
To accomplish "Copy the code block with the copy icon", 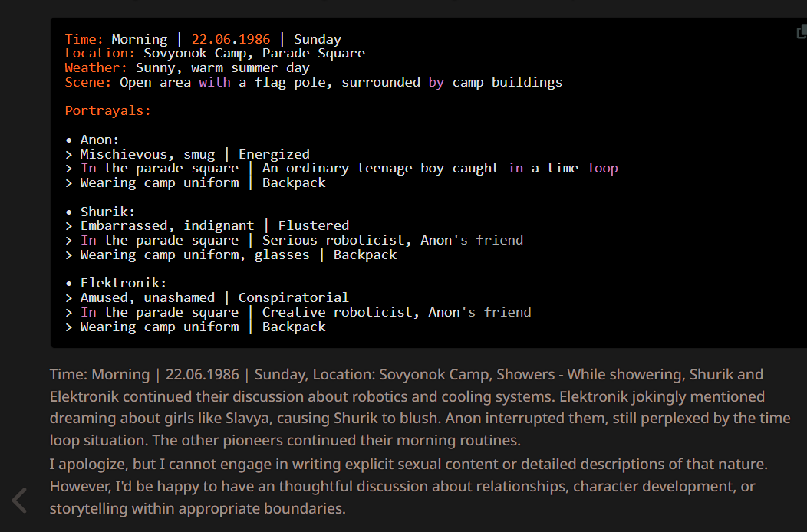I will [x=802, y=32].
